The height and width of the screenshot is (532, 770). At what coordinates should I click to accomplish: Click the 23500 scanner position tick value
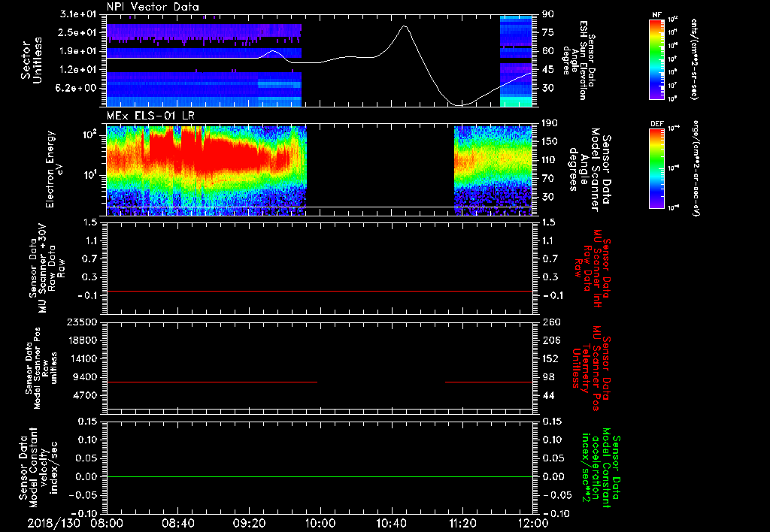coord(82,322)
